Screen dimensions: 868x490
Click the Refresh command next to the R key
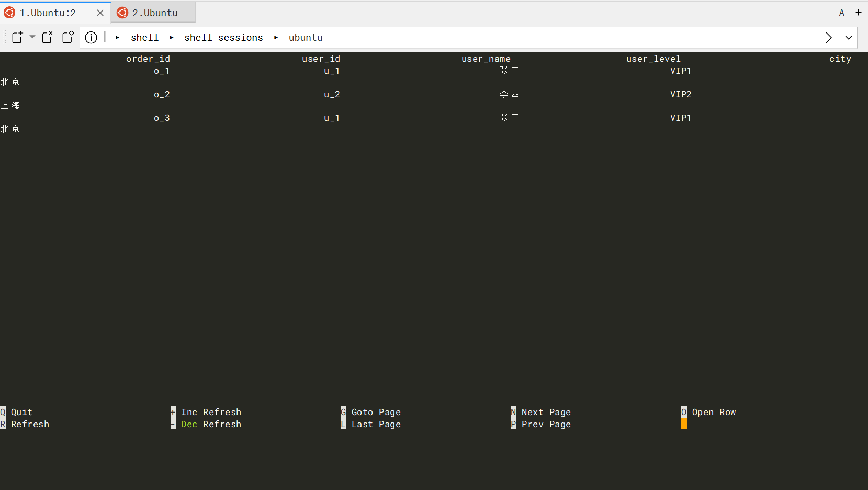tap(30, 424)
